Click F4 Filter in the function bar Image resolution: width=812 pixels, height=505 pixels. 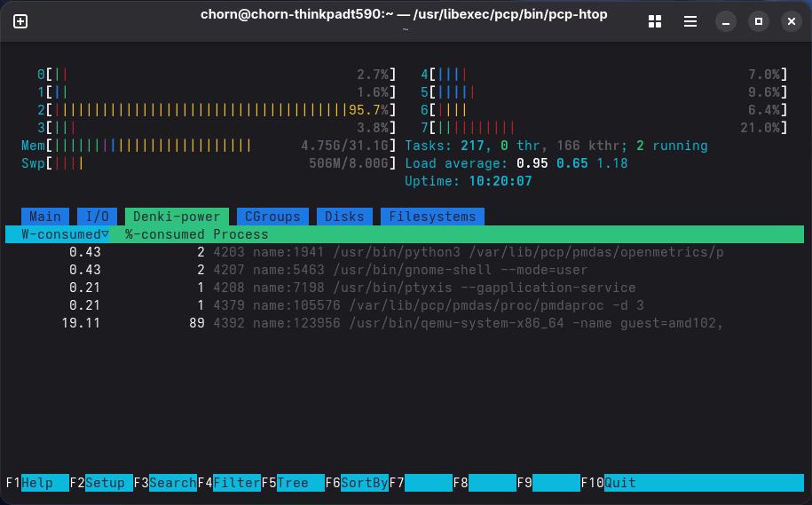point(229,483)
